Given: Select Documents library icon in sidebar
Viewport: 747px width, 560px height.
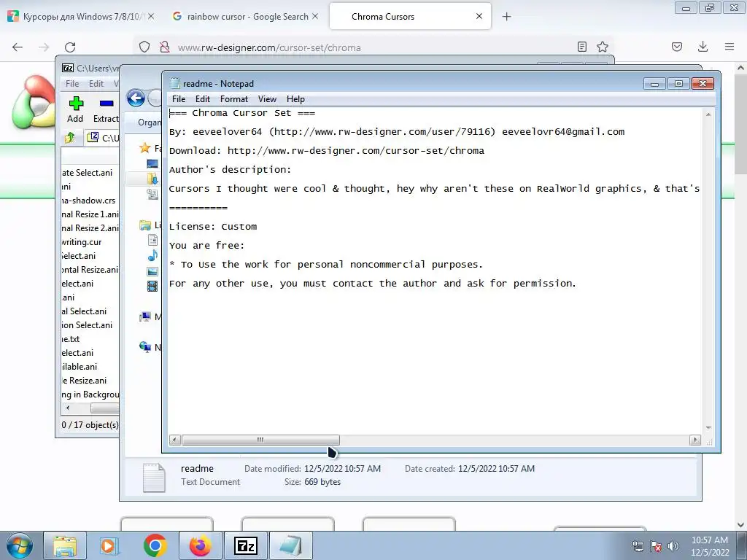Looking at the screenshot, I should (152, 240).
